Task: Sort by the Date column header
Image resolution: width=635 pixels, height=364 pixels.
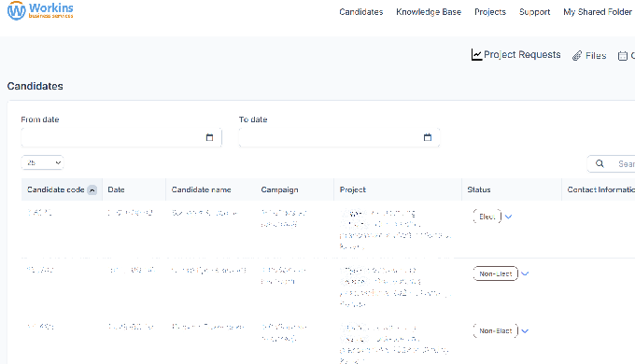Action: (116, 189)
